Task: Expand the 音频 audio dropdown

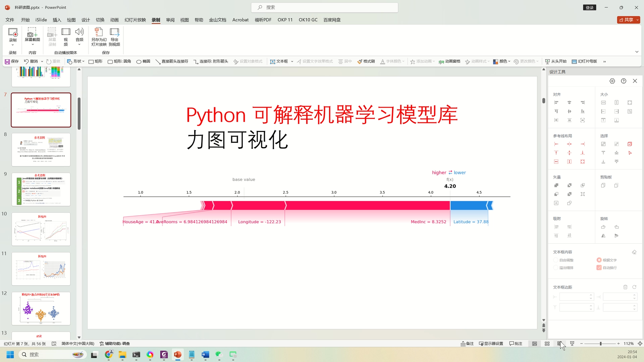Action: 79,44
